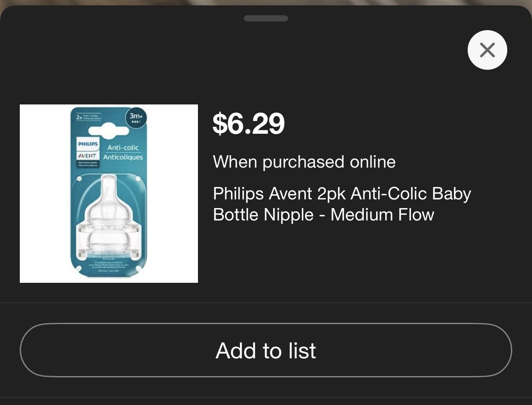Click the flow drops indicator under 3m+
The height and width of the screenshot is (405, 532).
(136, 122)
